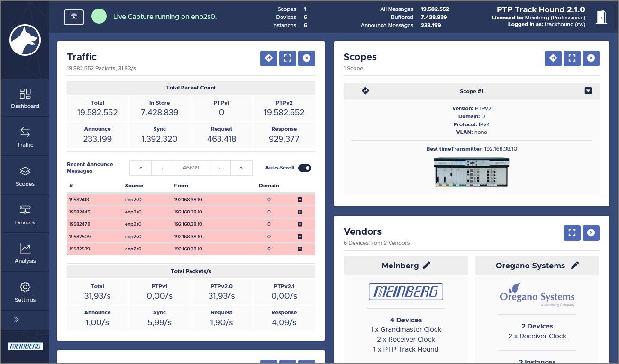Open the Traffic sidebar page

[25, 137]
